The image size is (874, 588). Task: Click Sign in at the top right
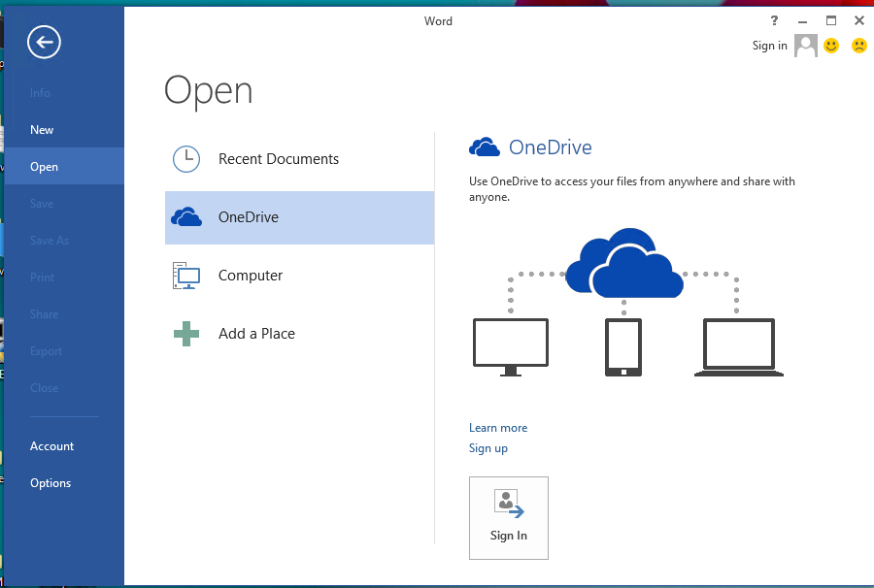769,45
